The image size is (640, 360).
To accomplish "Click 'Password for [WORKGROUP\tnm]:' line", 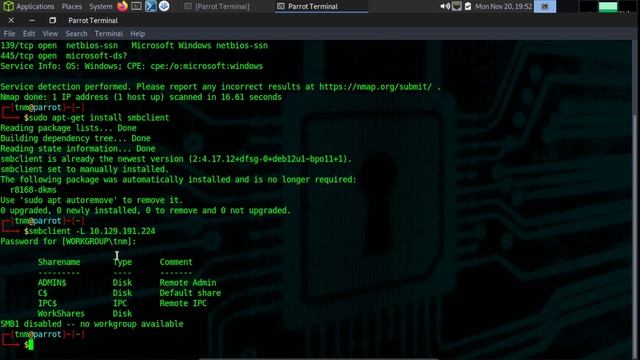I will (68, 242).
